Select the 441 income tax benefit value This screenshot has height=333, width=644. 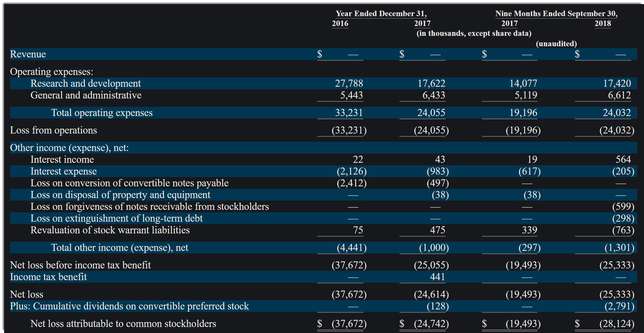click(437, 277)
